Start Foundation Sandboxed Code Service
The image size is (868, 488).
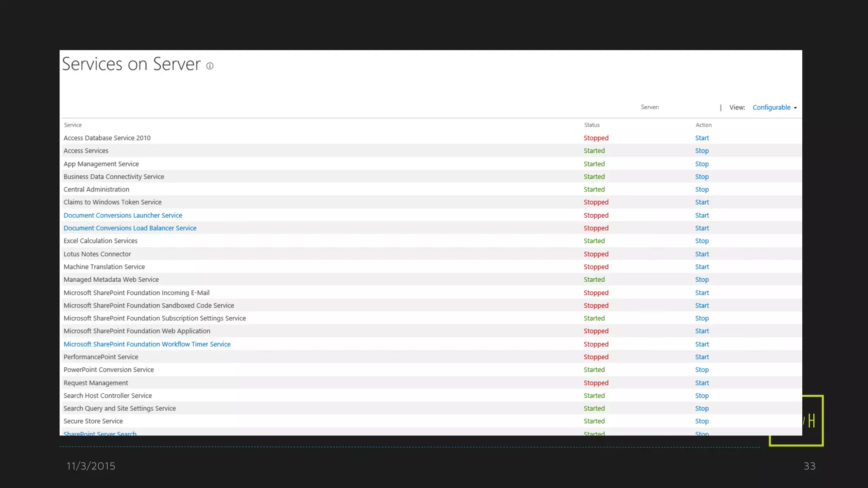click(702, 305)
